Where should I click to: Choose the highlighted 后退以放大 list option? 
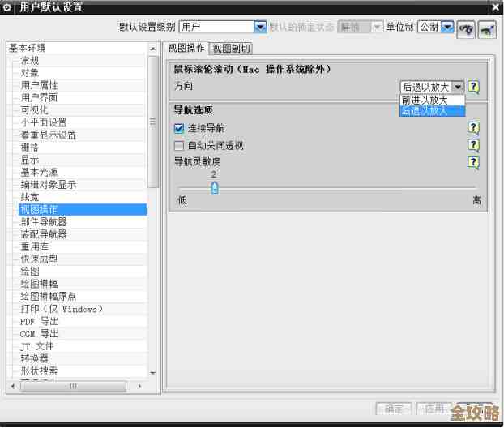[x=432, y=111]
